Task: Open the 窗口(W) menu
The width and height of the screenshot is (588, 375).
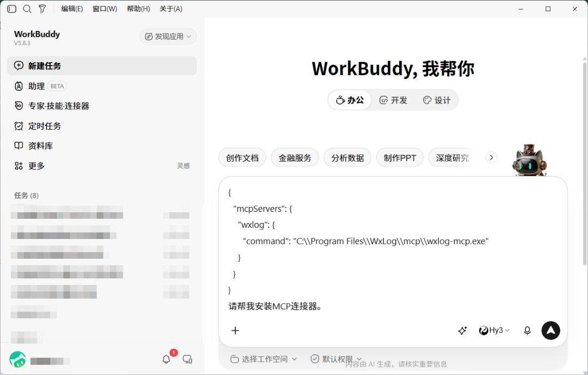Action: point(105,9)
